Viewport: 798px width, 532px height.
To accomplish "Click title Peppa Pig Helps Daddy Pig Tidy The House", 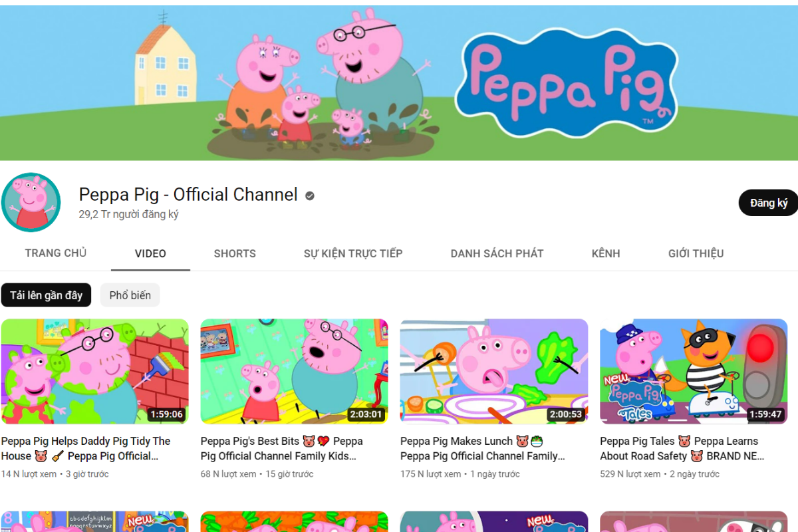I will click(86, 448).
